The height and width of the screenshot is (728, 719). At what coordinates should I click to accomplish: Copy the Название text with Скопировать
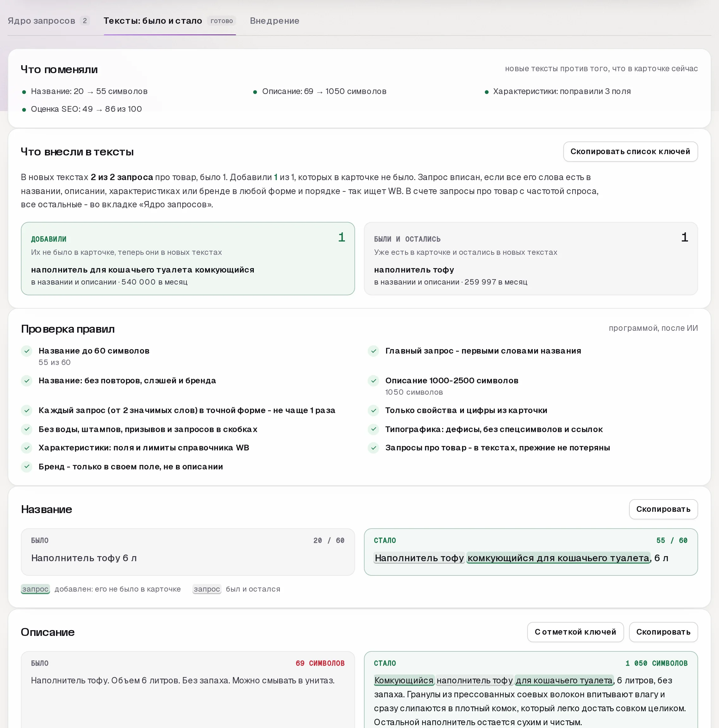click(663, 509)
